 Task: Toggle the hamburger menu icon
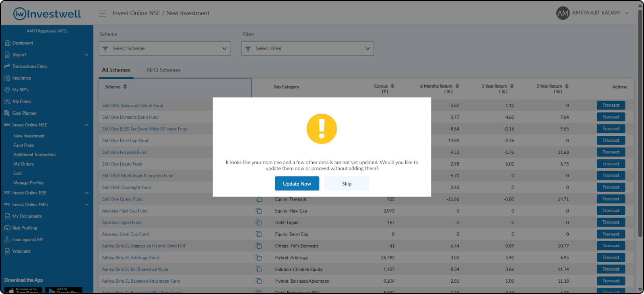102,14
